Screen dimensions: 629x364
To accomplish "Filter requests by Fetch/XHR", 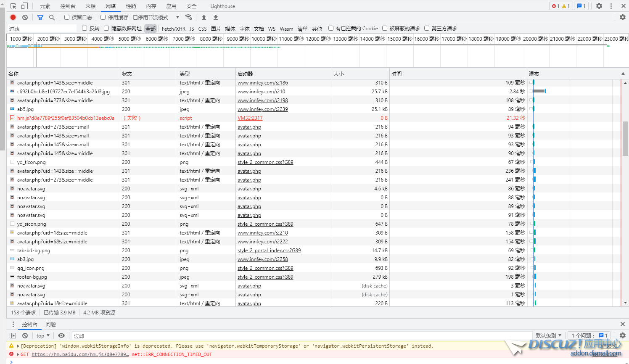I will pos(173,29).
